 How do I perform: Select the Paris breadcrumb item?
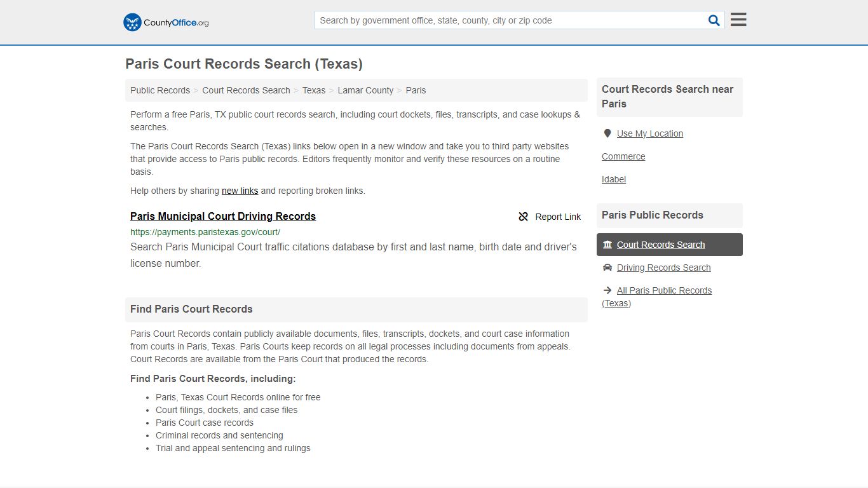[x=416, y=90]
